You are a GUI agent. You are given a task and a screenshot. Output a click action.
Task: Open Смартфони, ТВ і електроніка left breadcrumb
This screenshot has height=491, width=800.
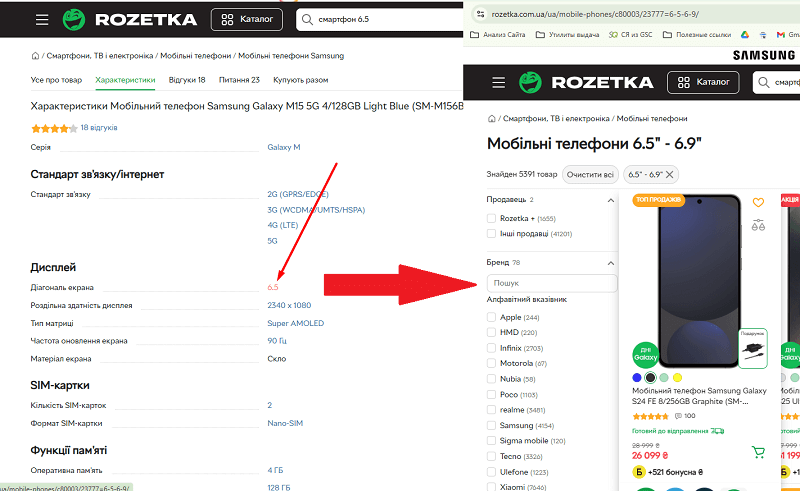[x=99, y=56]
